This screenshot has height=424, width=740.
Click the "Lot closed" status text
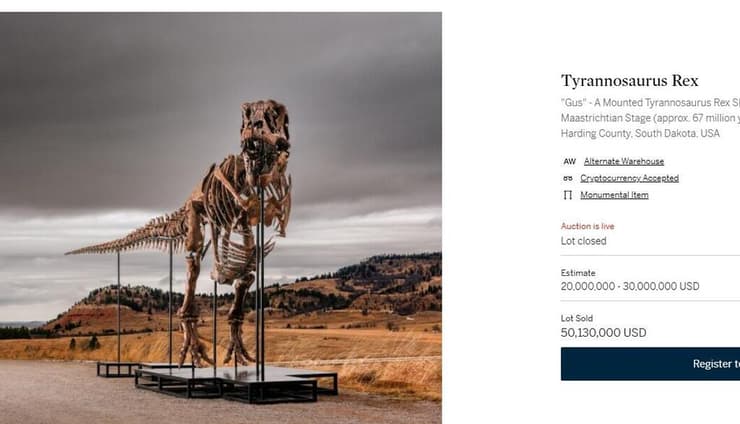tap(583, 241)
